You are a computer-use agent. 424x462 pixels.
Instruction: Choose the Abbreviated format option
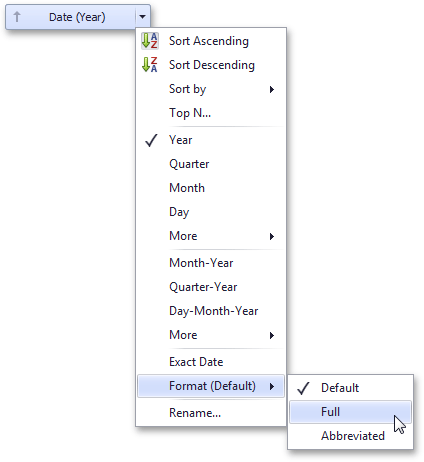click(x=350, y=436)
